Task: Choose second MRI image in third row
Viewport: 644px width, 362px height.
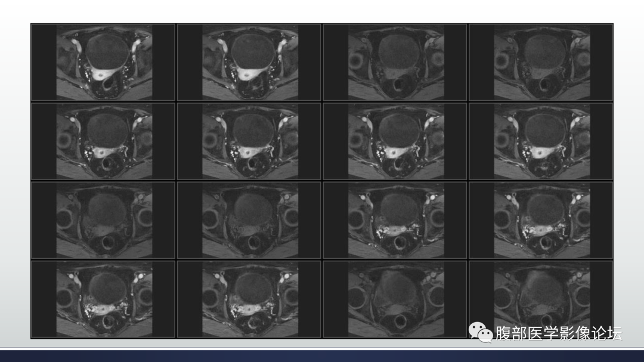Action: pyautogui.click(x=249, y=220)
